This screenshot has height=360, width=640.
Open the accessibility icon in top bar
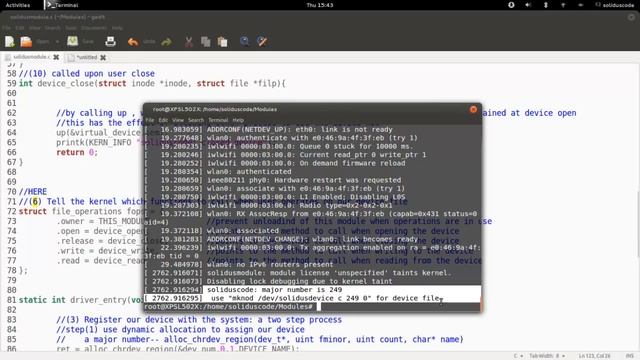(511, 5)
